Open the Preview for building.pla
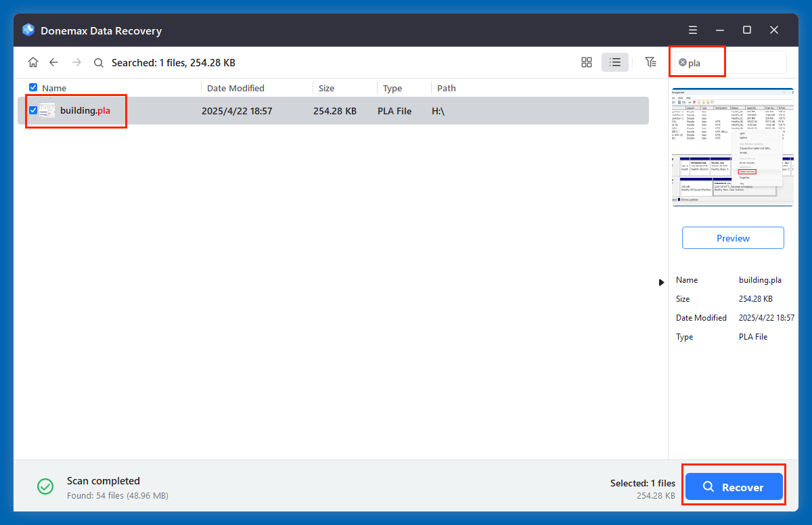This screenshot has height=525, width=812. pyautogui.click(x=733, y=237)
